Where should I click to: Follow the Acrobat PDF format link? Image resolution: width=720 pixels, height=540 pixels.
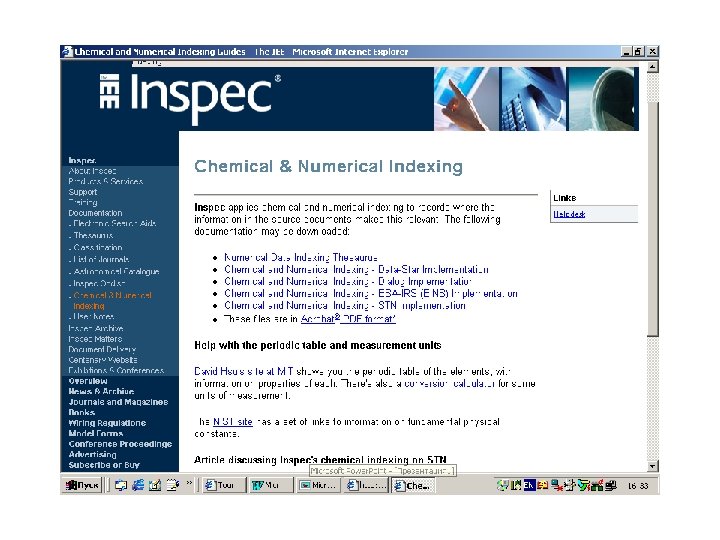348,318
